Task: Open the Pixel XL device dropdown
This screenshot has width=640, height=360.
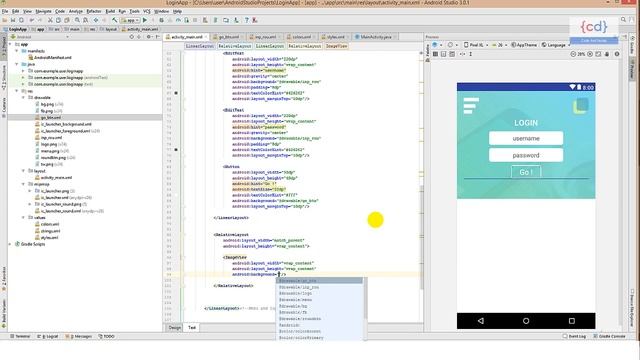Action: click(x=476, y=45)
